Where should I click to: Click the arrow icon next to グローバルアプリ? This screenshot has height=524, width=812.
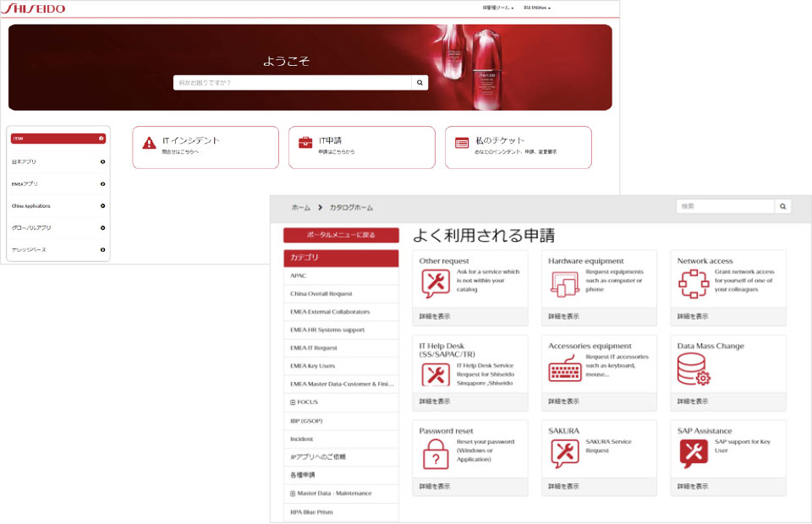(102, 228)
